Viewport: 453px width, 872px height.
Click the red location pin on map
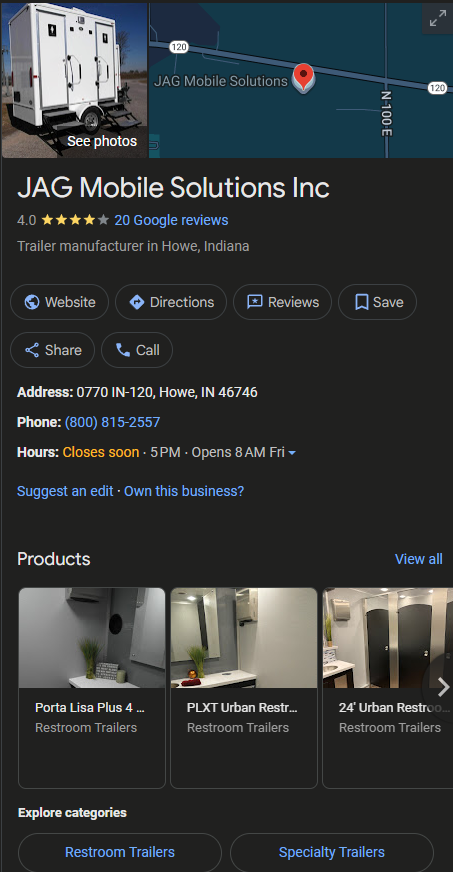303,78
